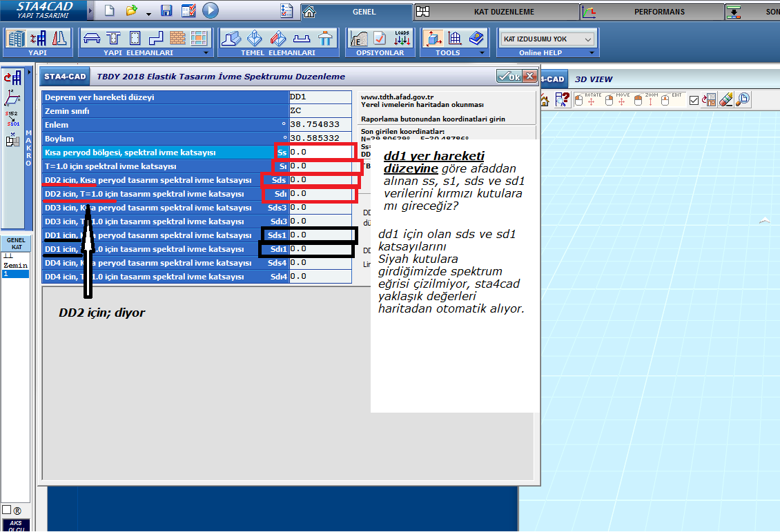Open the KAT IZDUSUMU YOK dropdown
This screenshot has height=532, width=780.
[x=548, y=39]
